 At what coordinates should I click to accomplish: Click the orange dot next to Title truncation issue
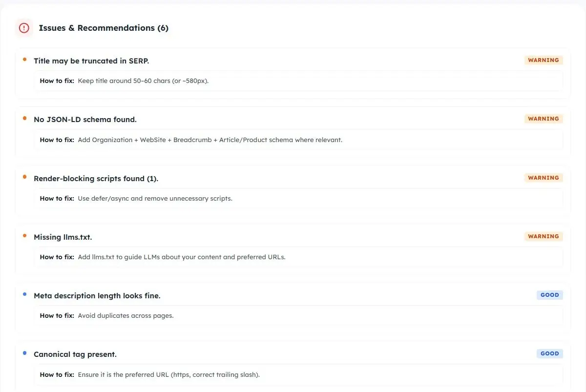[x=25, y=60]
